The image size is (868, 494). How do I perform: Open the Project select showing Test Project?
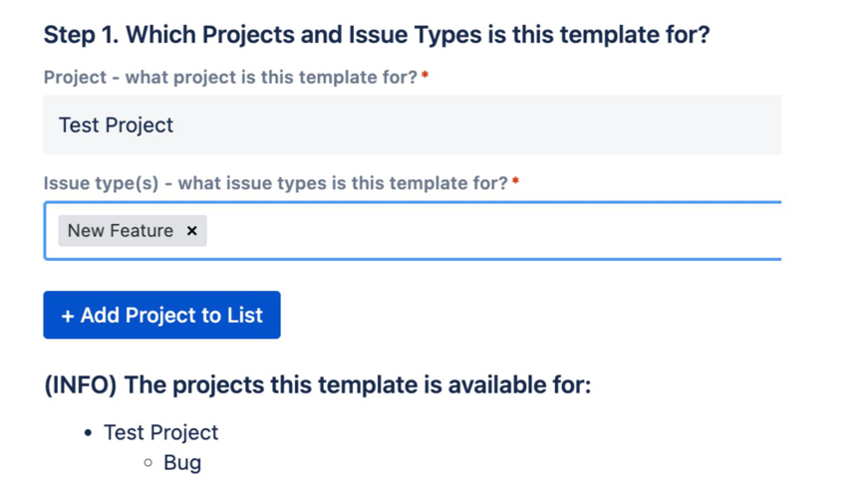tap(412, 125)
